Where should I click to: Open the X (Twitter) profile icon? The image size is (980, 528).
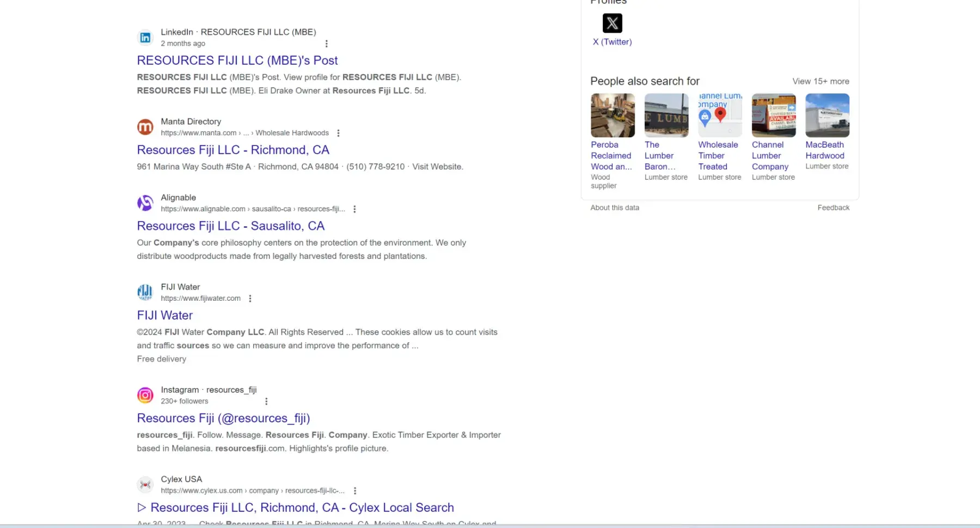coord(612,23)
